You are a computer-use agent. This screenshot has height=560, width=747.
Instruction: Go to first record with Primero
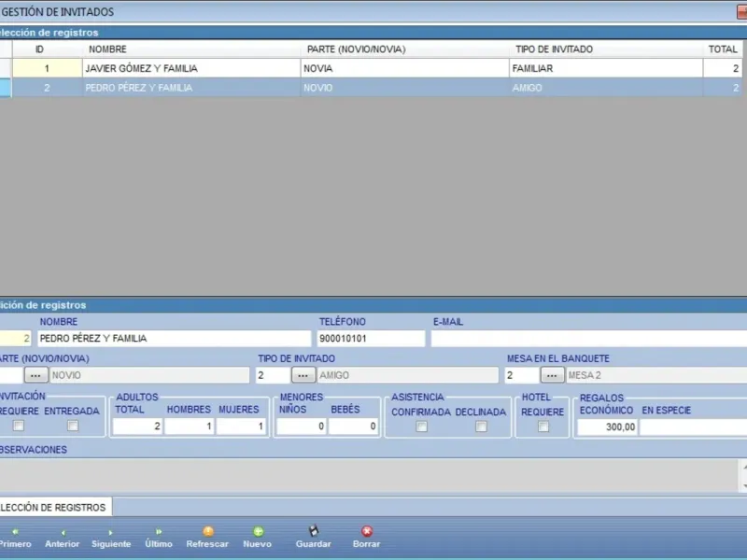tap(15, 538)
